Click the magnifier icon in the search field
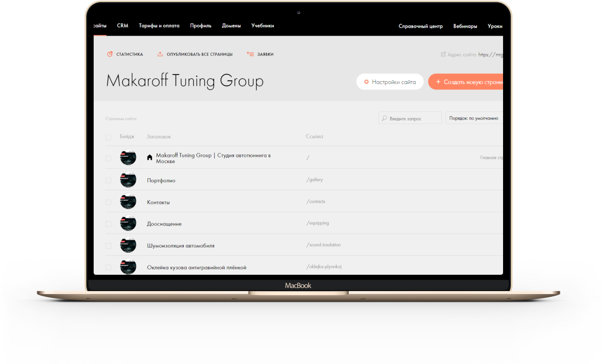The width and height of the screenshot is (602, 364). [384, 118]
